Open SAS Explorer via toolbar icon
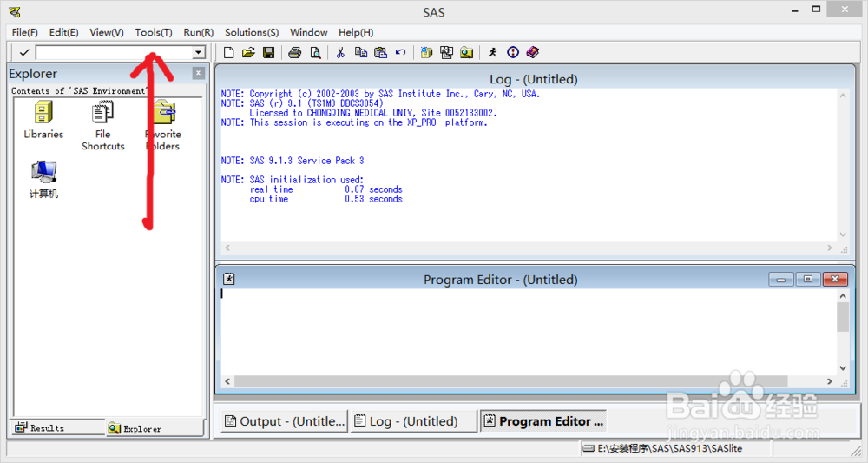This screenshot has height=463, width=868. 467,53
